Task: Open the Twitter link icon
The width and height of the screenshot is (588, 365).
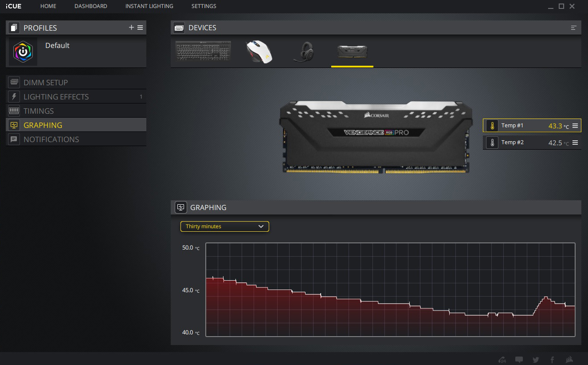Action: [x=536, y=360]
